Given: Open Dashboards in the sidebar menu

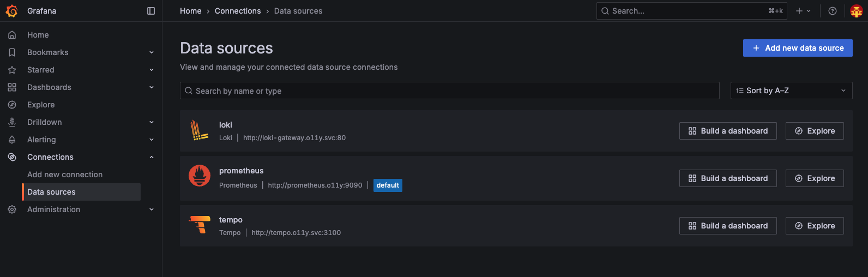Looking at the screenshot, I should click(49, 87).
